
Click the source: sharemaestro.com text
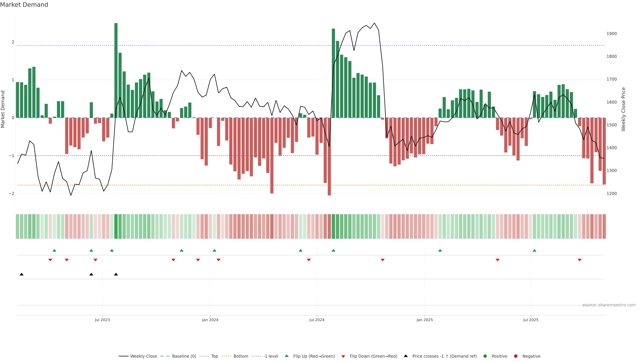[609, 305]
